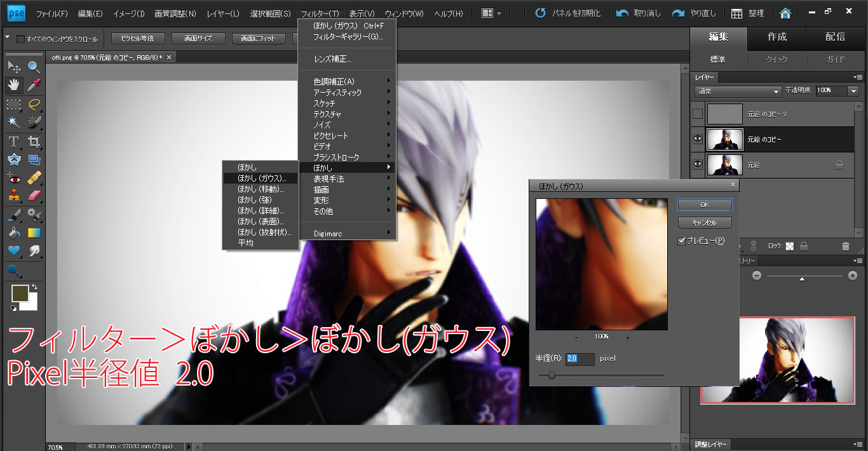Open the Home welcome screen icon
Screen dimensions: 868x451
tap(786, 13)
